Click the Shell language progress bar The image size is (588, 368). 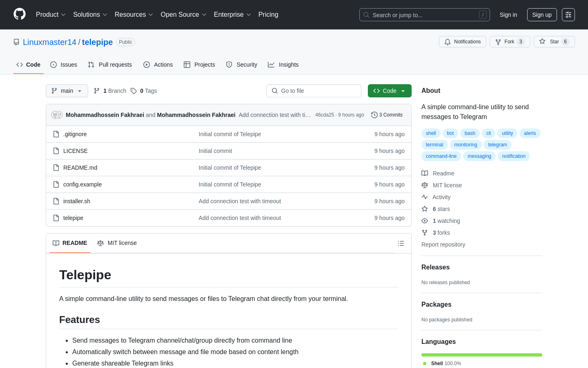point(482,355)
